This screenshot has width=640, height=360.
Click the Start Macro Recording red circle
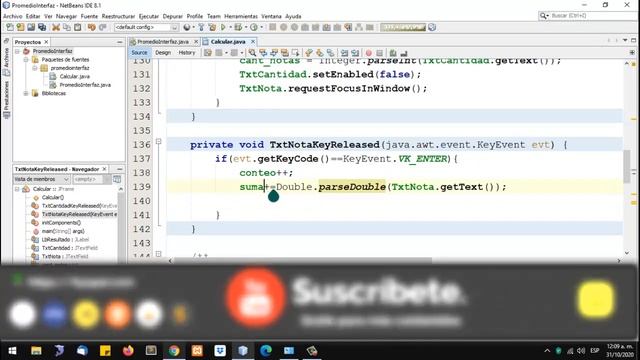369,53
